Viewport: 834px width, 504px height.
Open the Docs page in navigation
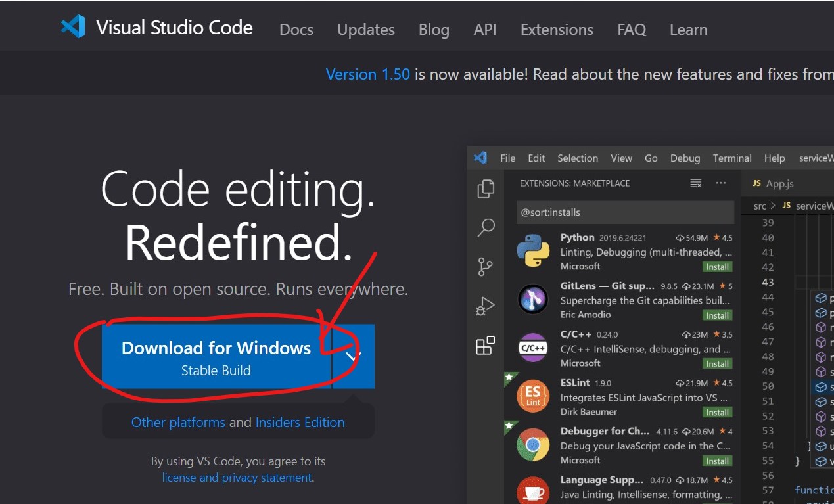(296, 30)
